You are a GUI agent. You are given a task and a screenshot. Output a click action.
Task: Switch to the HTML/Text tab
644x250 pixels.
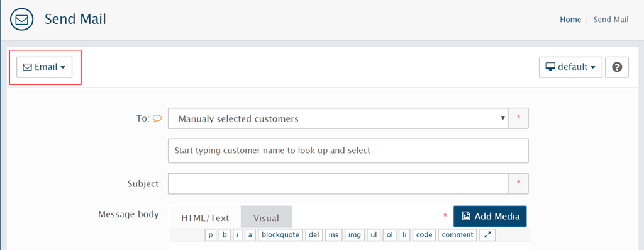[205, 218]
